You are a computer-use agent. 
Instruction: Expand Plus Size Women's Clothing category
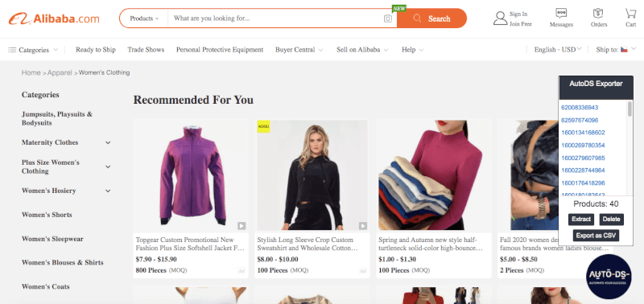[108, 167]
